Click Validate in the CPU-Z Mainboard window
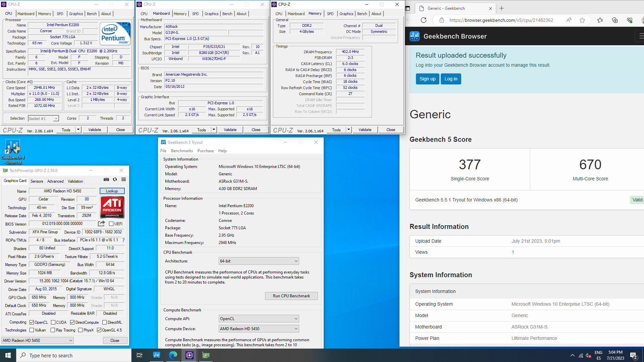Screen dimensions: 644x362 point(230,130)
